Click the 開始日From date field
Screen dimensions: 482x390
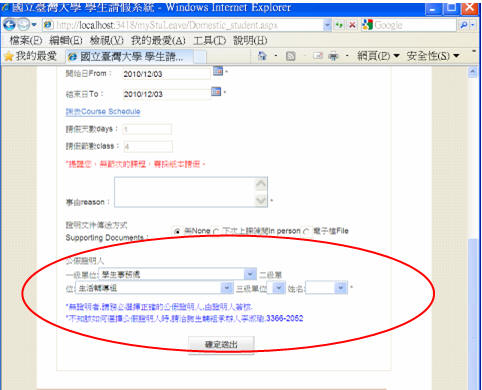[x=167, y=74]
